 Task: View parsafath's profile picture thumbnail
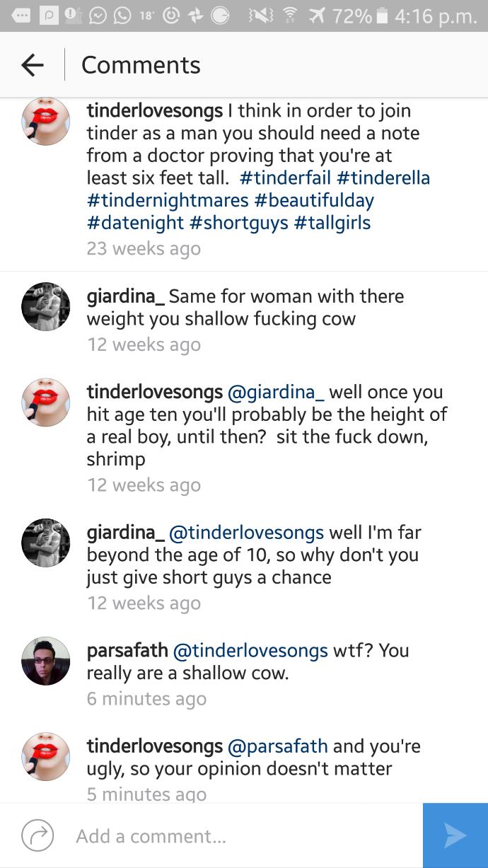[46, 661]
